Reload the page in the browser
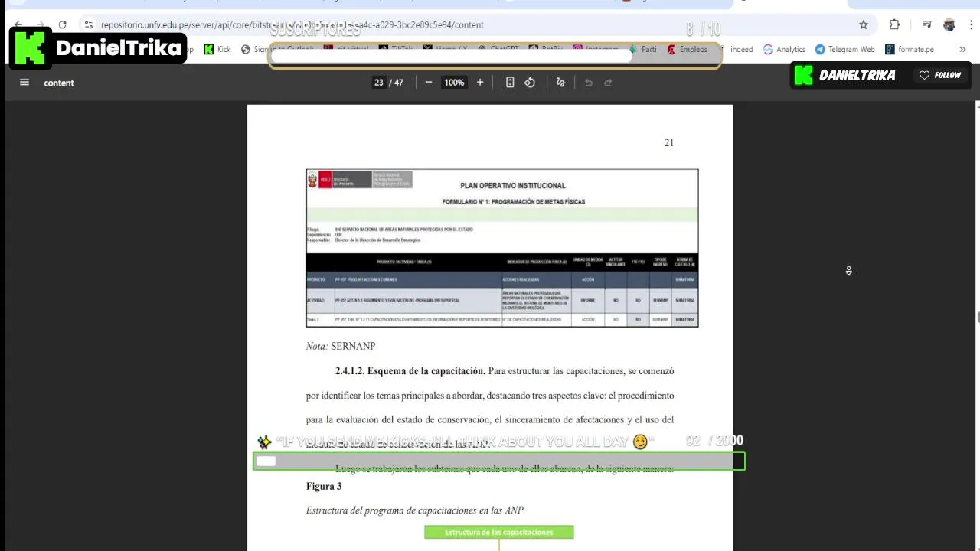The width and height of the screenshot is (980, 551). [62, 24]
